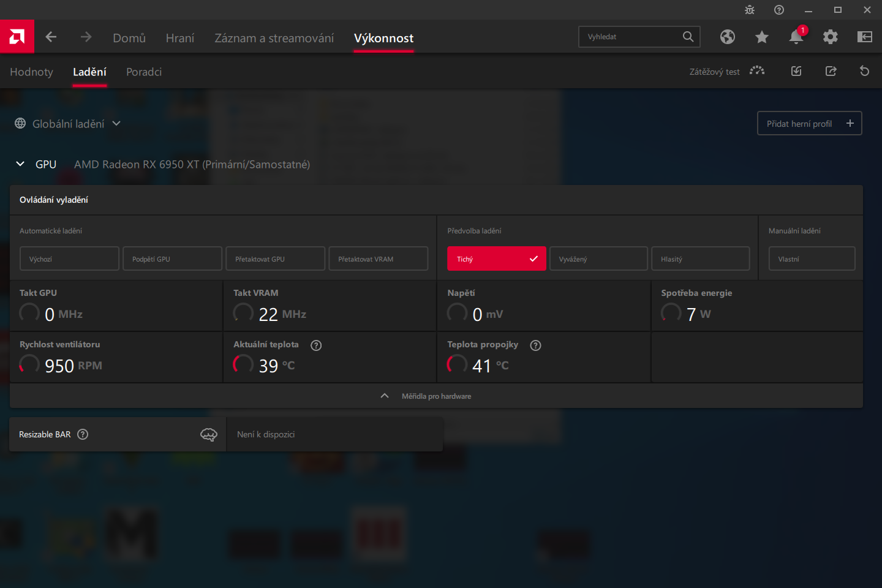Click the export profile icon
The width and height of the screenshot is (882, 588).
pyautogui.click(x=831, y=71)
